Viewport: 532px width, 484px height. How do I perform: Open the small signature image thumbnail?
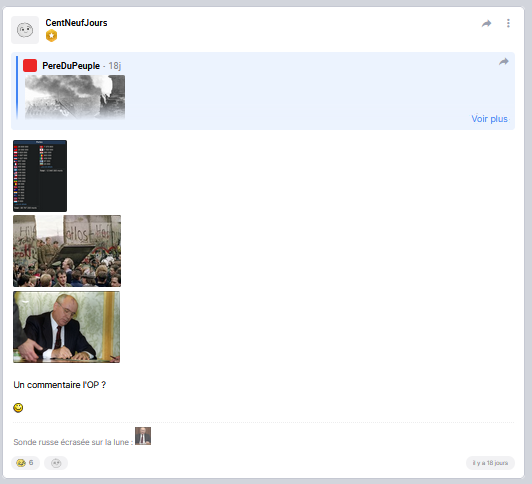point(143,436)
